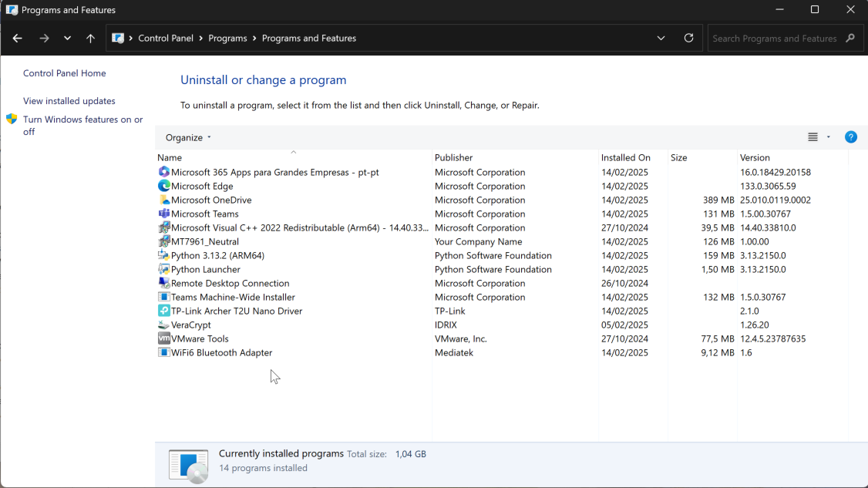Screen dimensions: 868x488
Task: Click the Python 3.13.2 (ARM64) icon
Action: point(164,255)
